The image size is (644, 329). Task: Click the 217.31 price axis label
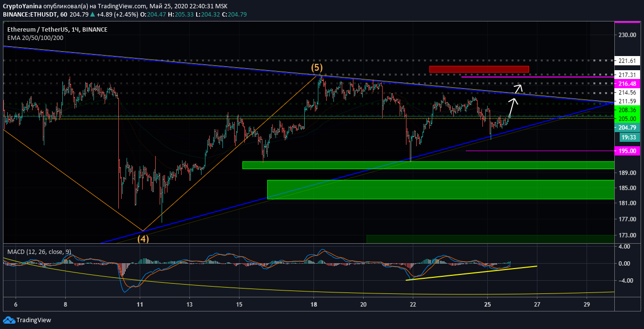pos(627,75)
